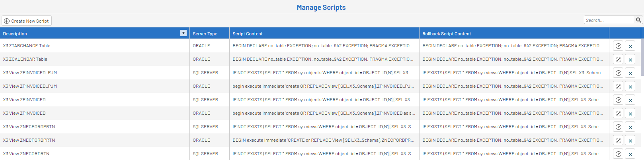Edit SQLSERVER X3 View ZPINVOICED_PJM script
The height and width of the screenshot is (160, 644).
point(618,73)
